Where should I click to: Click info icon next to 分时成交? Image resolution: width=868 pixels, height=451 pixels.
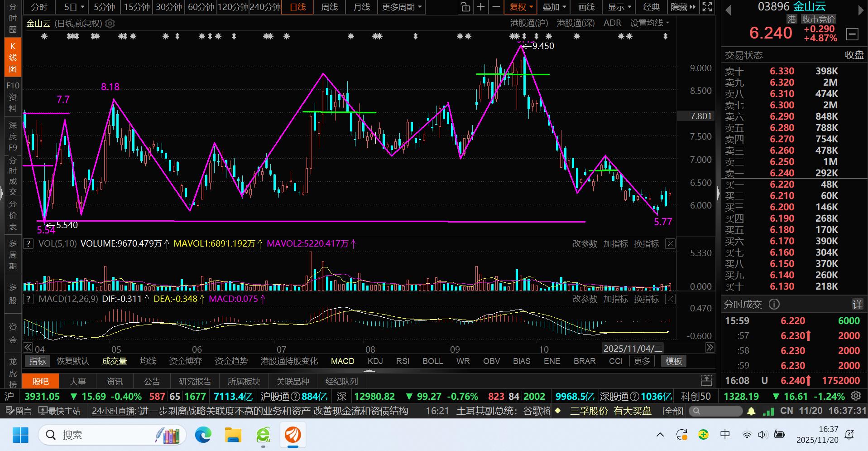(x=774, y=304)
